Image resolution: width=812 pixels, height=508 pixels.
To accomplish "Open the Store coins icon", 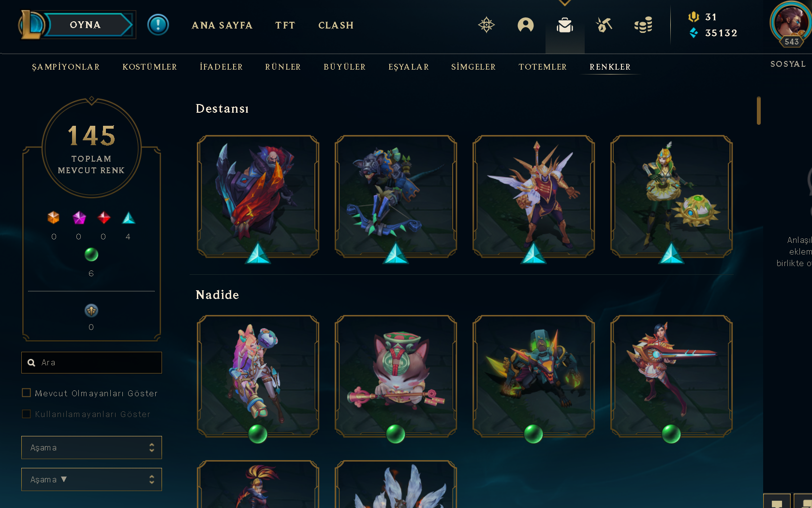I will coord(643,25).
